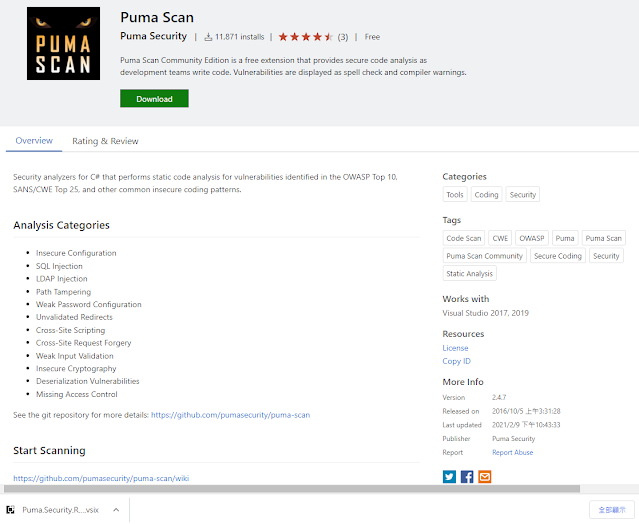Open the puma-scan wiki link
Screen dimensions: 639x524
tap(101, 478)
